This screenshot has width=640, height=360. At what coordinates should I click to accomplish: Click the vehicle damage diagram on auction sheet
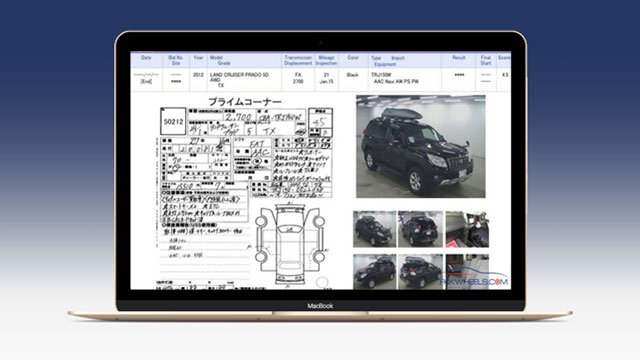pyautogui.click(x=290, y=244)
